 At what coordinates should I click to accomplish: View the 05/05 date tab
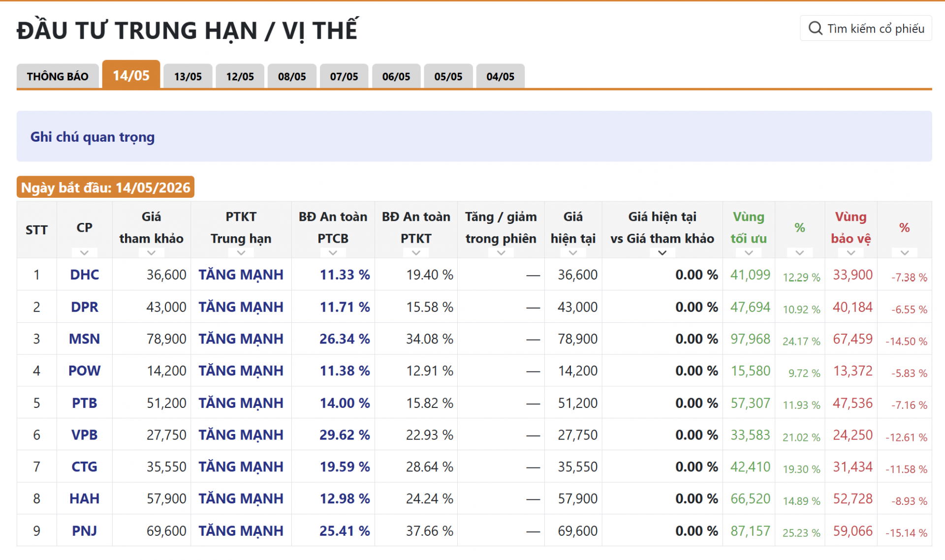point(448,76)
